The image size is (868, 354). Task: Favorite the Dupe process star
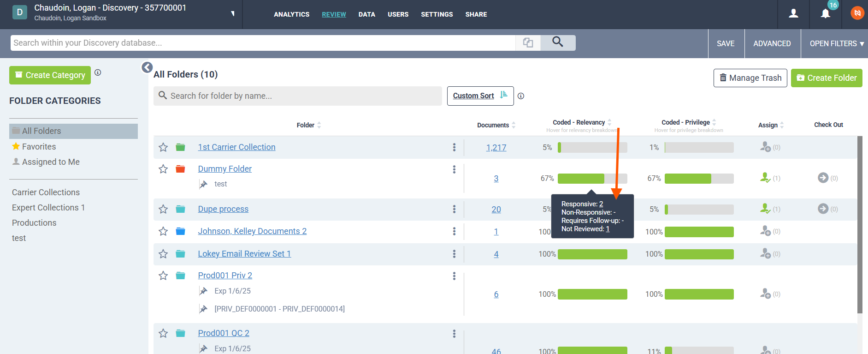[x=163, y=209]
